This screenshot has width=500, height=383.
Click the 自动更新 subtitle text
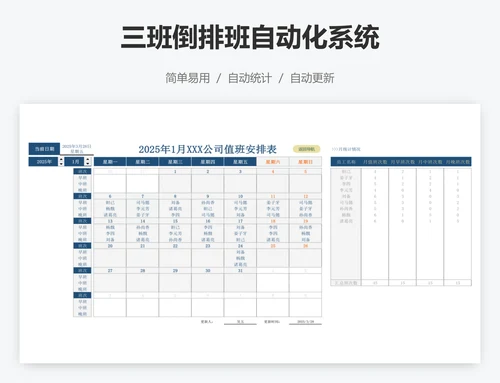pos(312,78)
